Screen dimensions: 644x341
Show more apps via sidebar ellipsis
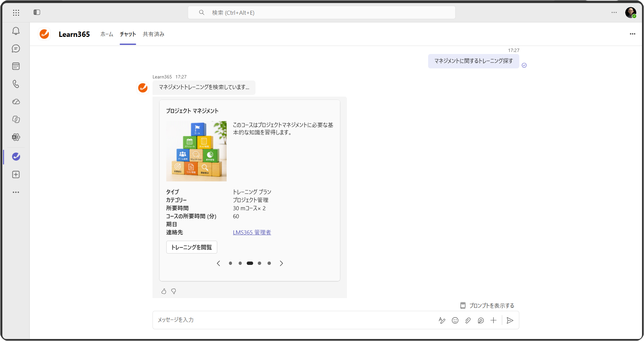coord(16,192)
